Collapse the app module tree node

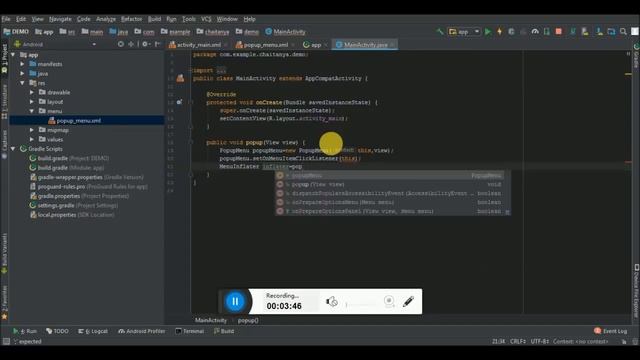pos(13,55)
